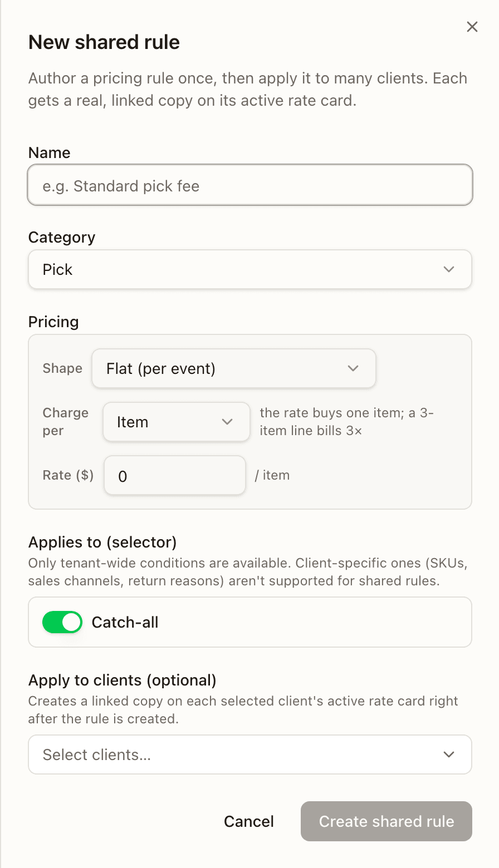Click the Create shared rule button
Image resolution: width=499 pixels, height=868 pixels.
click(387, 821)
